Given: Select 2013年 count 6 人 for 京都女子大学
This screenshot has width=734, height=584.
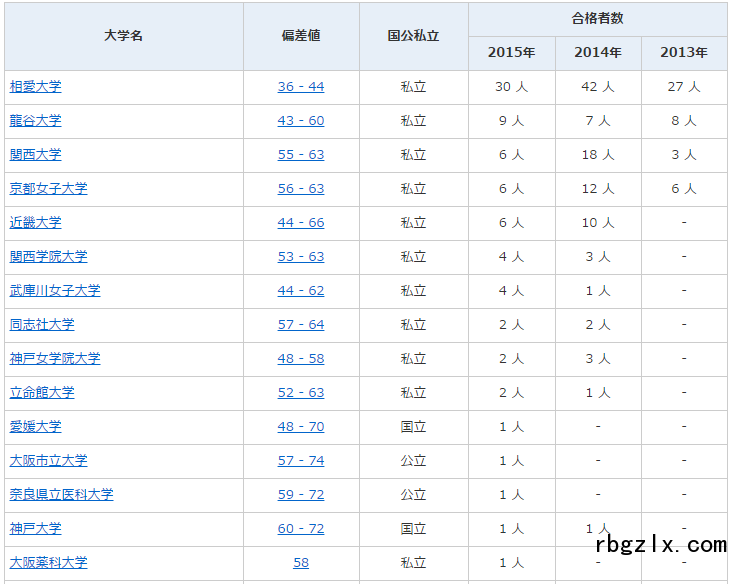Looking at the screenshot, I should pyautogui.click(x=684, y=189).
